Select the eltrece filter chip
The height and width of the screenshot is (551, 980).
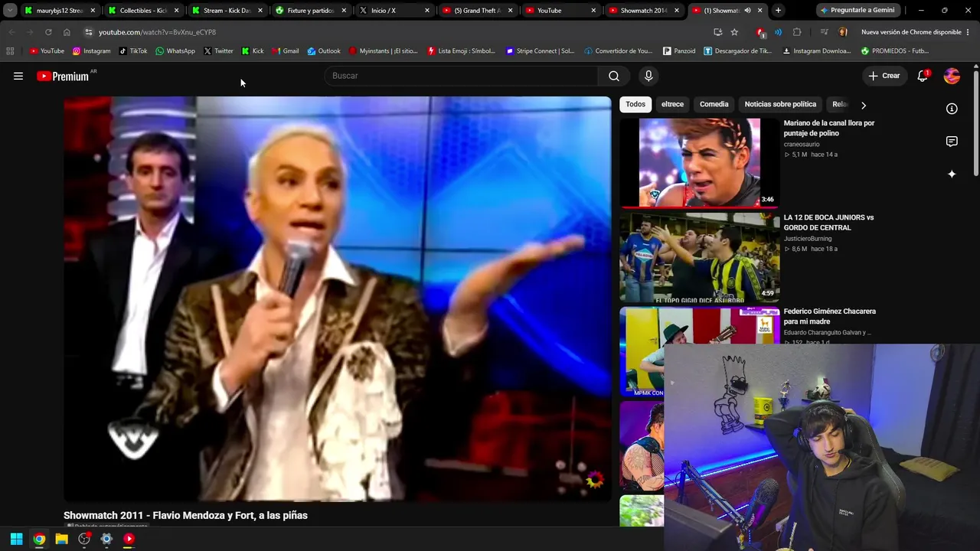pyautogui.click(x=672, y=105)
